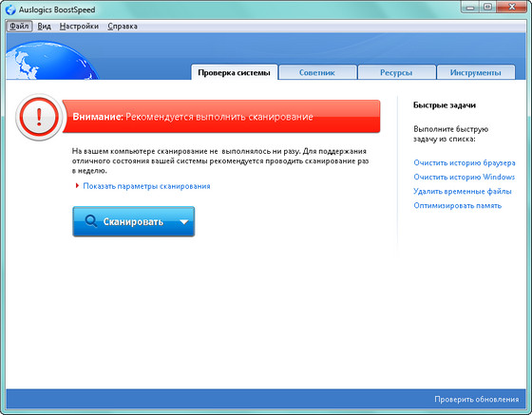Click the red Внимание warning banner
The width and height of the screenshot is (532, 415).
pos(221,116)
